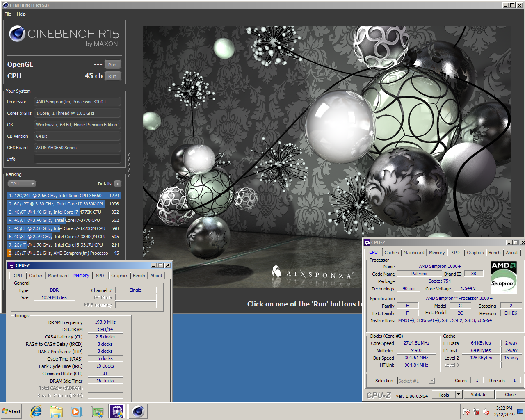Click the Details arrow button in Ranking
The image size is (525, 420).
[118, 184]
